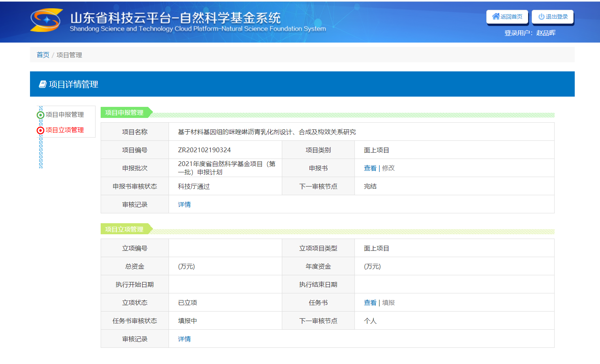Click project number ZR202102190324

click(204, 150)
